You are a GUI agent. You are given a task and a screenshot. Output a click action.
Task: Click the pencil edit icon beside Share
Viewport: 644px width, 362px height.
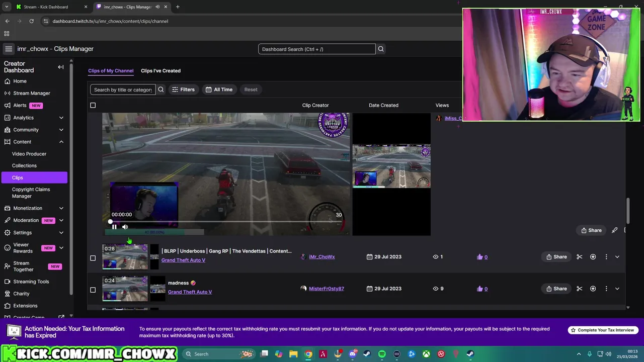click(x=614, y=230)
